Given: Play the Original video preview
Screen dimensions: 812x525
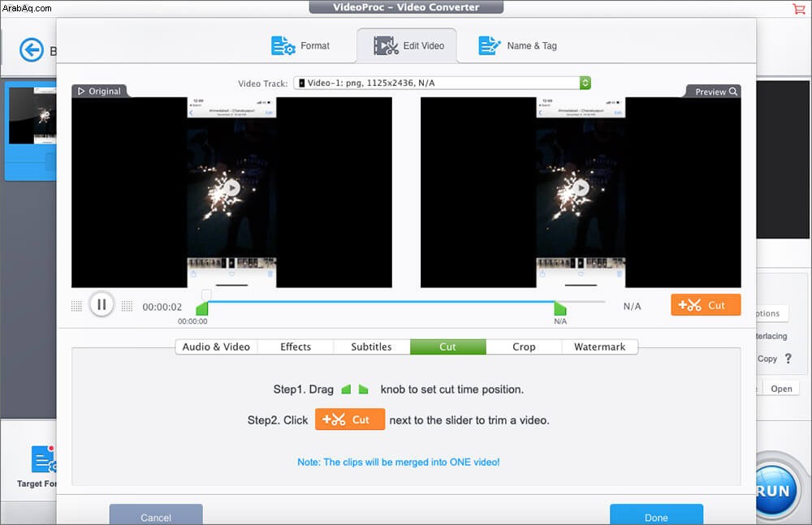Looking at the screenshot, I should (232, 188).
